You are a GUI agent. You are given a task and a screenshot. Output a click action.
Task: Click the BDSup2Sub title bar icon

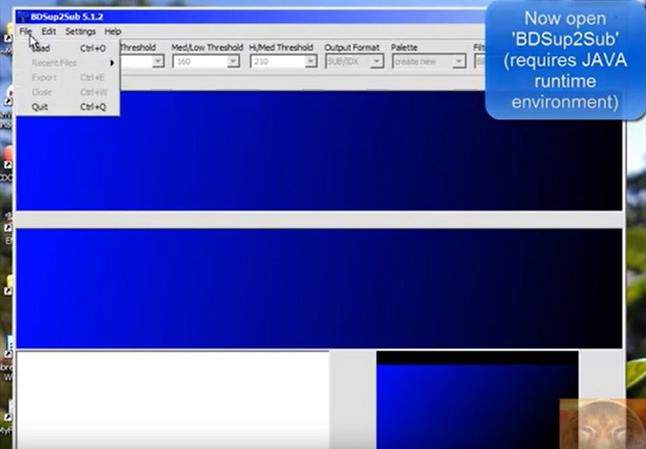23,16
